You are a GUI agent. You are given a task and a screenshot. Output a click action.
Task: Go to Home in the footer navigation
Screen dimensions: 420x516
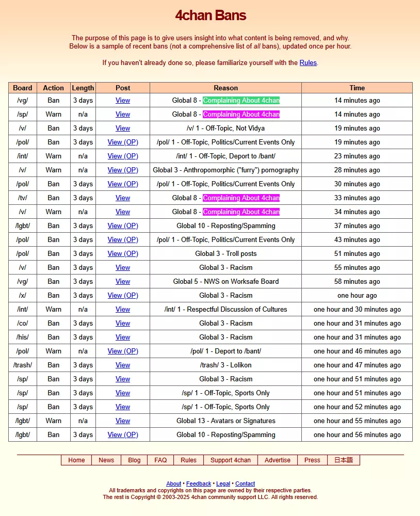(76, 460)
